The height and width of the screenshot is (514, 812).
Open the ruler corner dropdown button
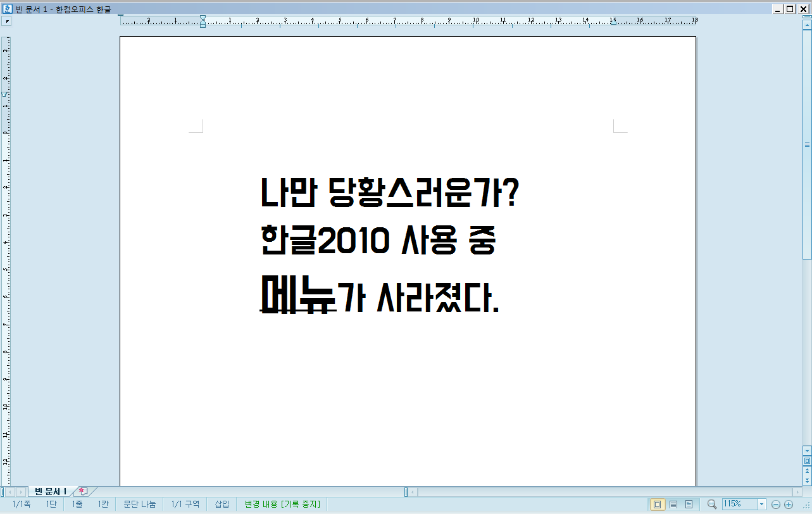6,21
